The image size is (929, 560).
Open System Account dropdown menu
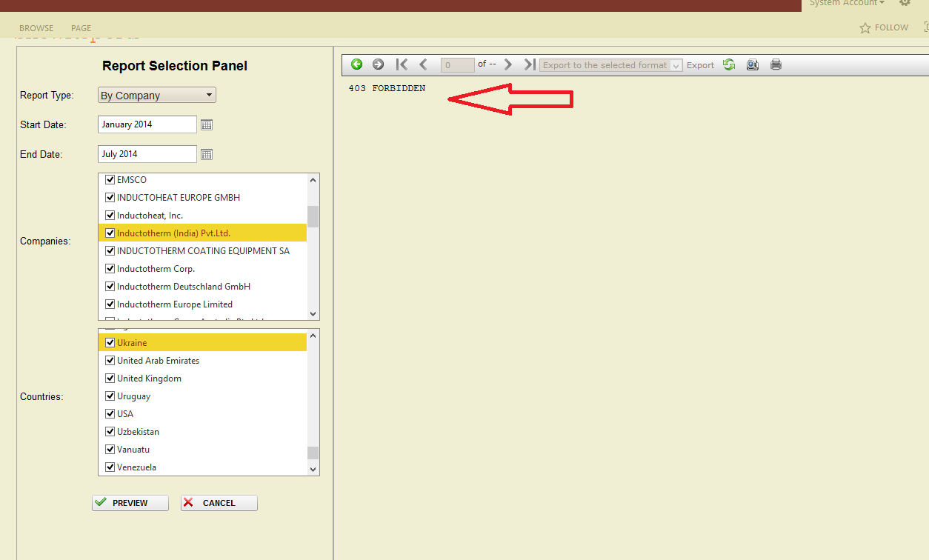847,3
